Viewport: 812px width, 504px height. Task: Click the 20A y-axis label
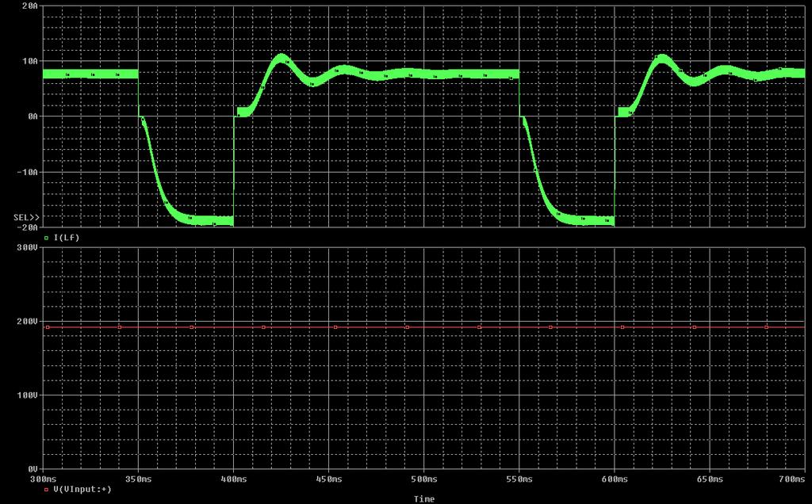tap(31, 6)
